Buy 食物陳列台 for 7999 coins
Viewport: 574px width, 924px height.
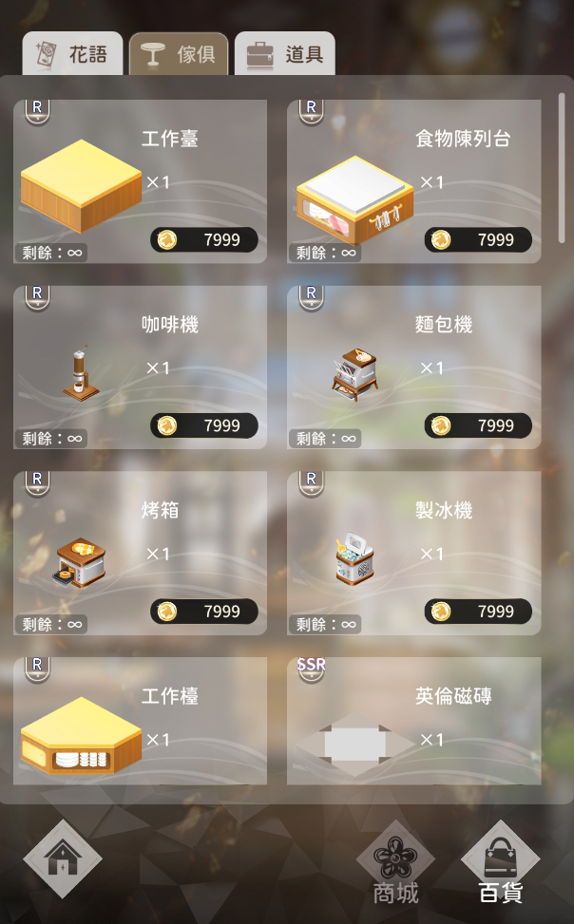(478, 240)
